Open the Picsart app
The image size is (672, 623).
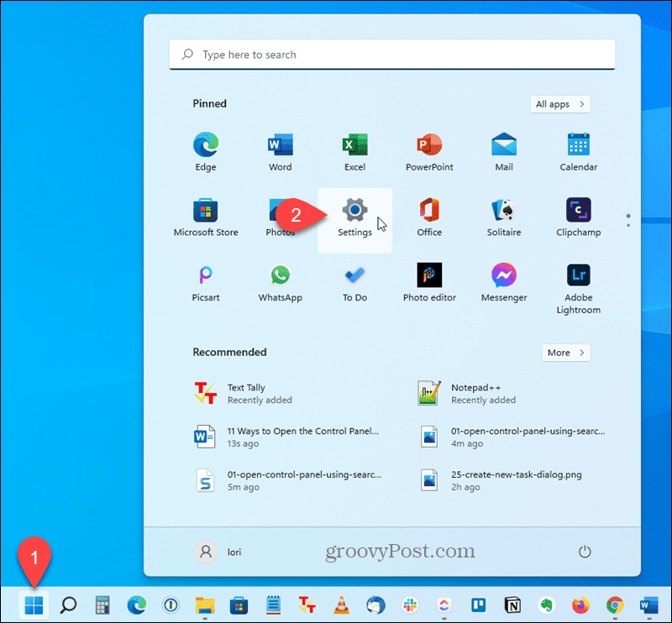click(206, 282)
